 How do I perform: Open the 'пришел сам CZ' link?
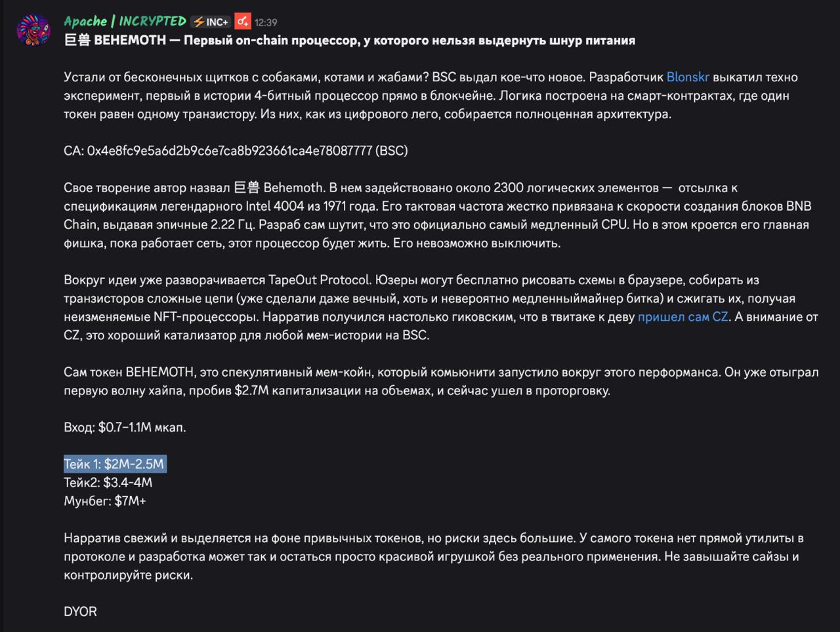[682, 316]
